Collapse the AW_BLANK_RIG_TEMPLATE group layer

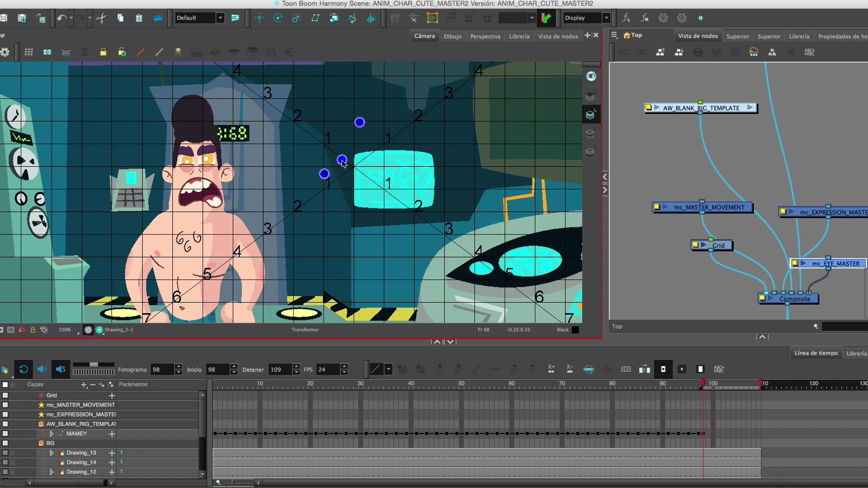click(41, 424)
